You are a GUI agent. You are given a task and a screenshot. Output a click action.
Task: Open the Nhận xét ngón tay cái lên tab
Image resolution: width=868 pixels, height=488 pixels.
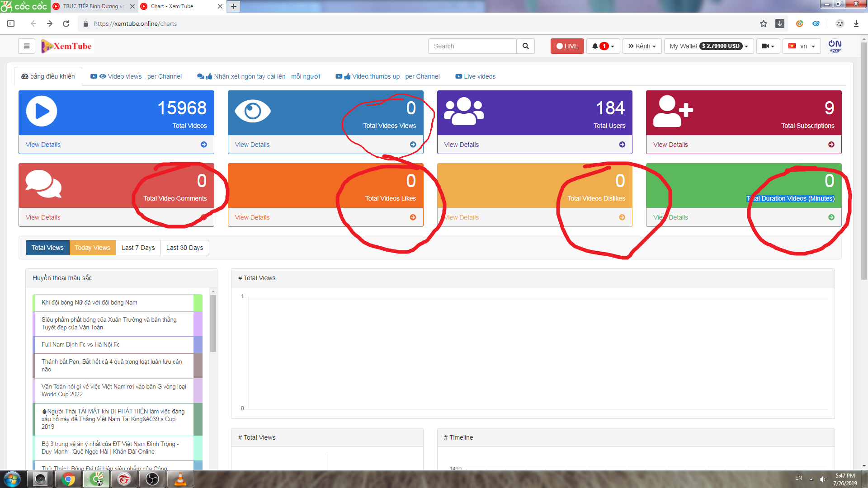pos(259,76)
